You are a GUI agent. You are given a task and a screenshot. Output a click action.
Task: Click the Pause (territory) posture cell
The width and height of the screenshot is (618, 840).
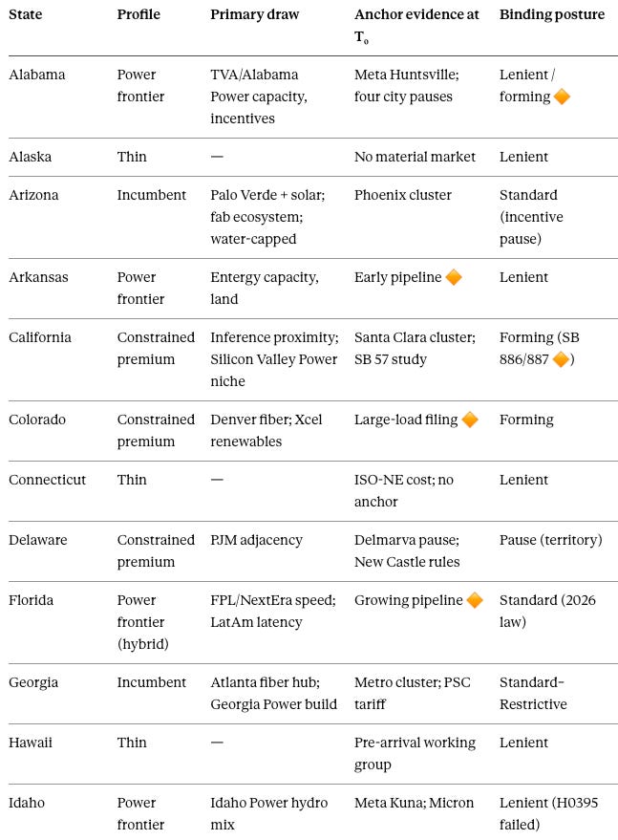coord(550,540)
